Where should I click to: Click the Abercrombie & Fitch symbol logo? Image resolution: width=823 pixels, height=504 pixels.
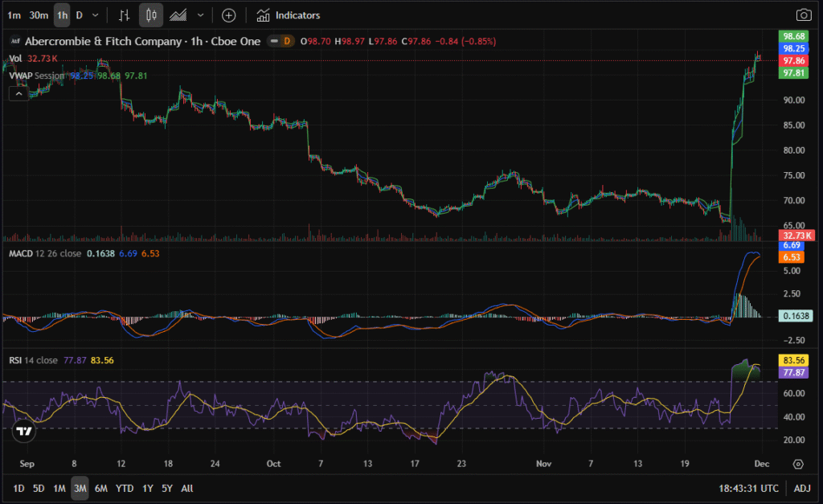point(14,41)
